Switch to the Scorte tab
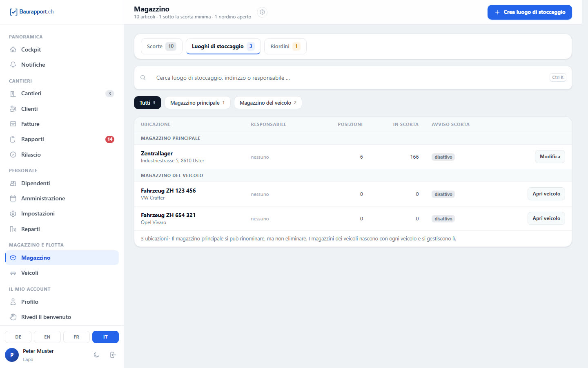588x368 pixels. click(161, 46)
